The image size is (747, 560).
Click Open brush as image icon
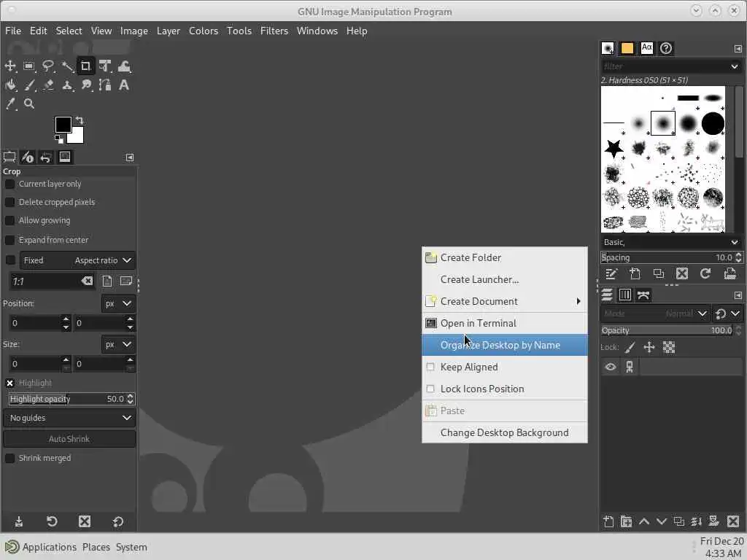click(x=729, y=274)
